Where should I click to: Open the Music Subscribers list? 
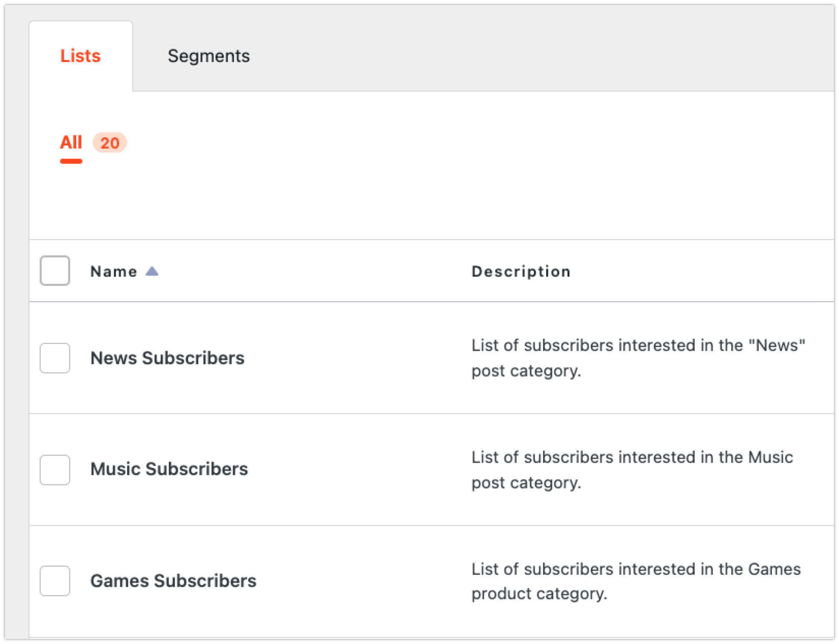tap(169, 469)
